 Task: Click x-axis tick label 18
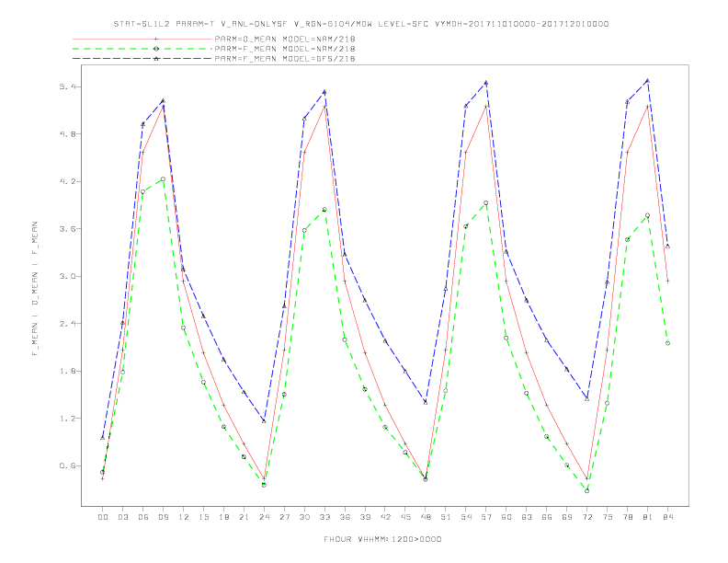pos(223,517)
